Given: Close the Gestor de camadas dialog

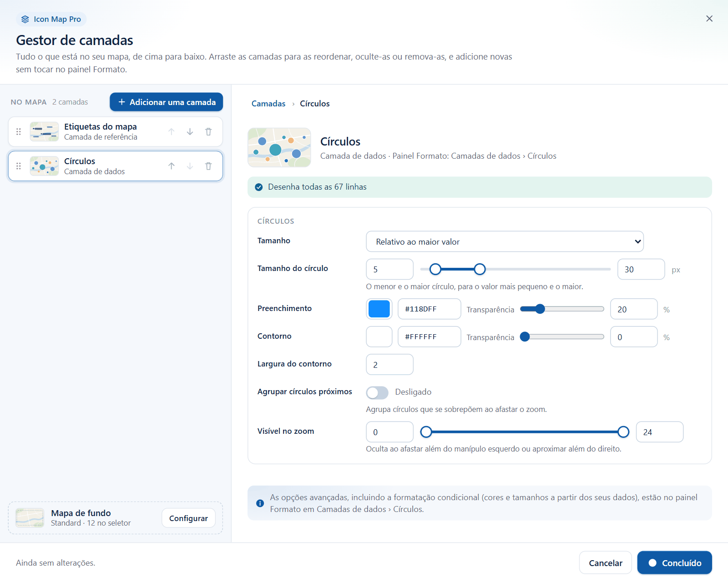Looking at the screenshot, I should [x=709, y=19].
